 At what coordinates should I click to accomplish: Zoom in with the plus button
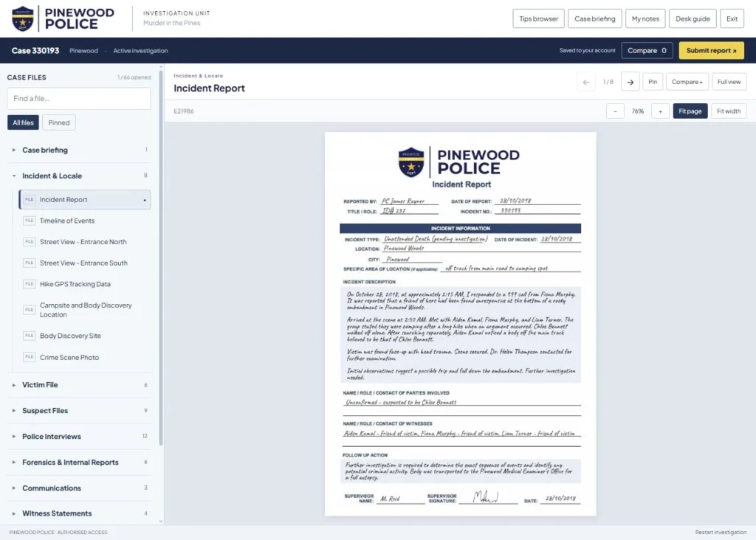coord(660,111)
